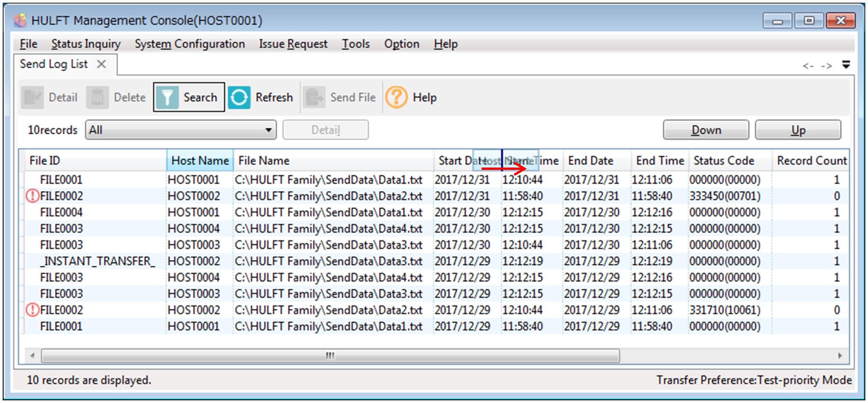Open the All filter dropdown

(181, 130)
